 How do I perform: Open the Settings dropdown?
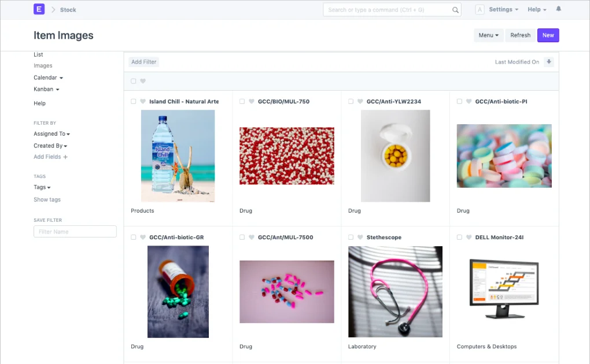(x=503, y=9)
